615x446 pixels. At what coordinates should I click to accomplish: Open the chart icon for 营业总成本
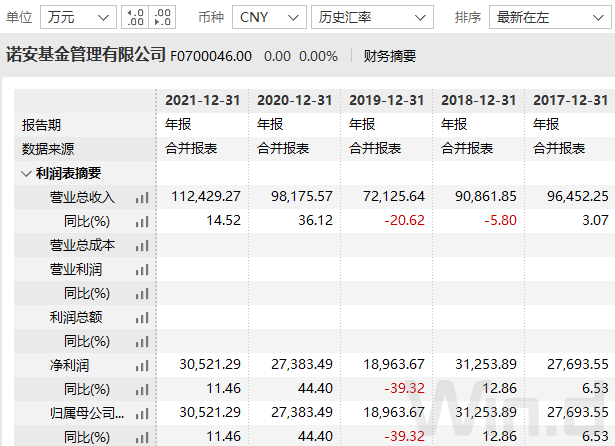(142, 246)
